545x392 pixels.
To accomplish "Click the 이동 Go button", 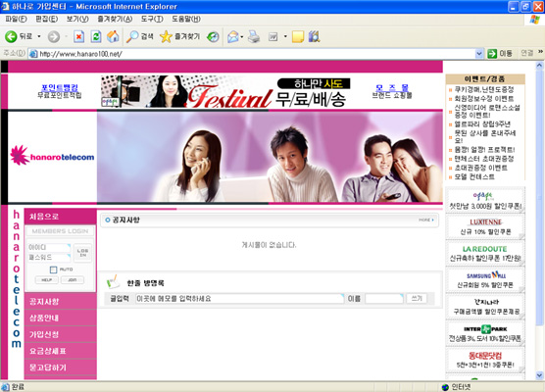I will pos(500,54).
